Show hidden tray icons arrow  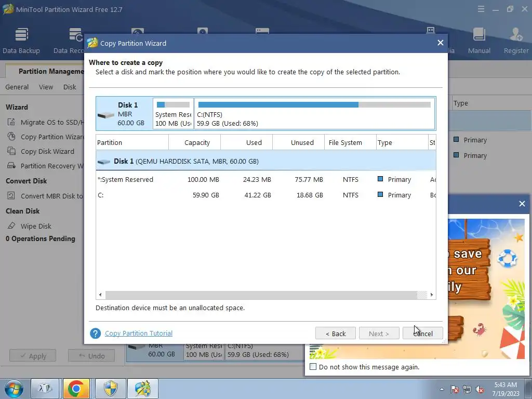click(x=442, y=389)
